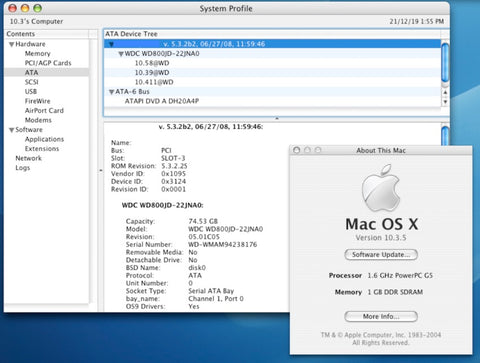Open Extensions under Software

(x=42, y=149)
